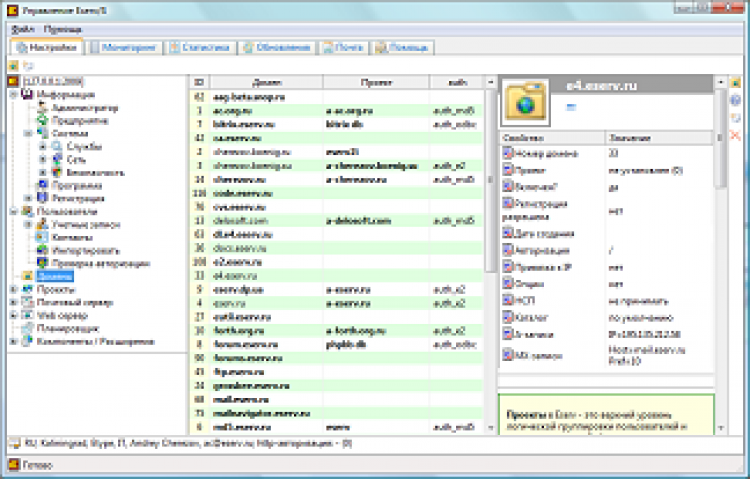Click the top icon in right-side strip
Image resolution: width=750 pixels, height=479 pixels.
click(736, 82)
